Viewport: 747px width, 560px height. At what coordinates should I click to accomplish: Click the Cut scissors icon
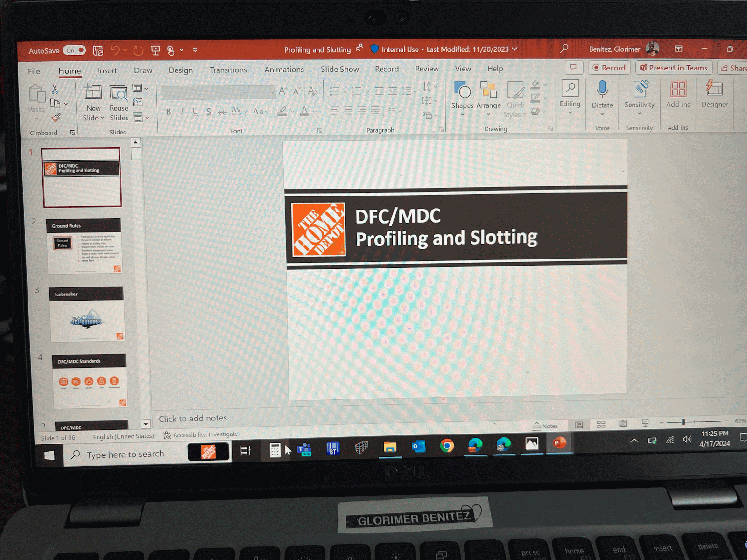coord(55,89)
